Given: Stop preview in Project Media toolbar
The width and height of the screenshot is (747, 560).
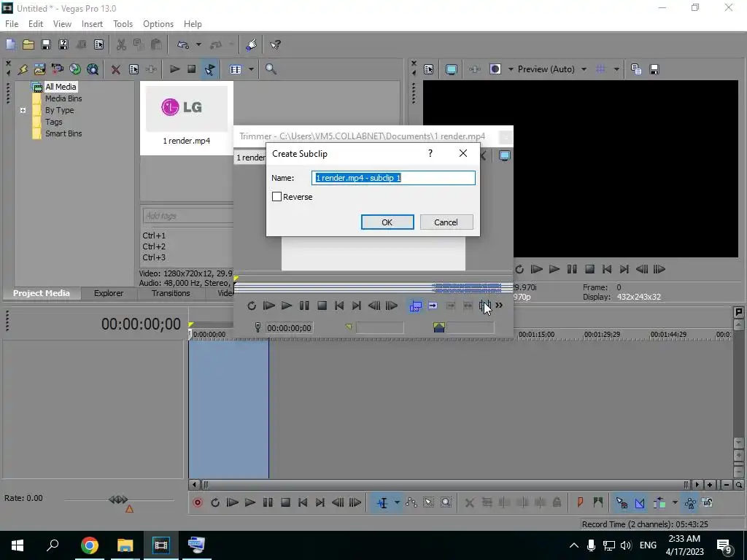Looking at the screenshot, I should (x=192, y=69).
